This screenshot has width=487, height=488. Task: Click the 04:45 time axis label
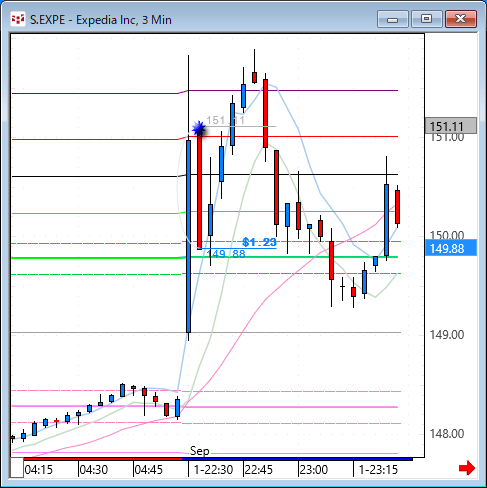(149, 470)
